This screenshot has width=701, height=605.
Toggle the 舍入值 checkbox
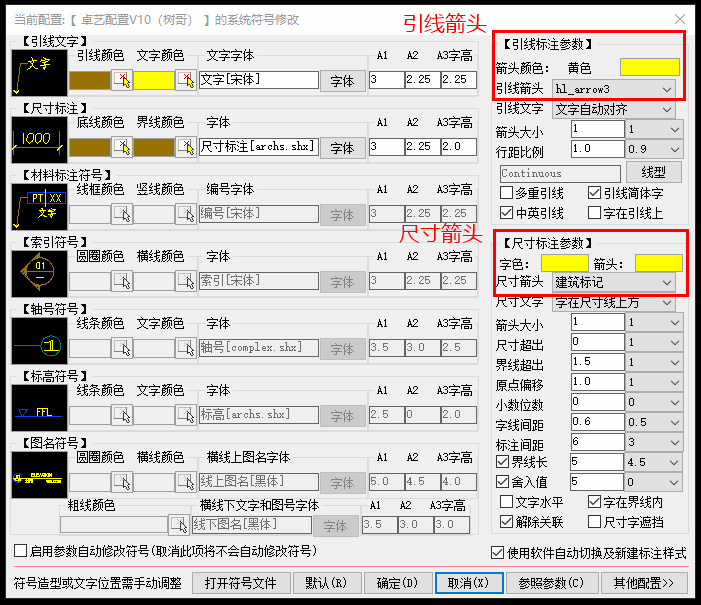[x=503, y=482]
